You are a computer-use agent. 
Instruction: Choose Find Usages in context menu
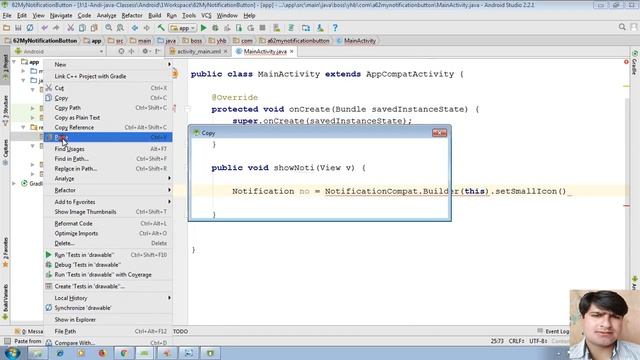pos(108,149)
